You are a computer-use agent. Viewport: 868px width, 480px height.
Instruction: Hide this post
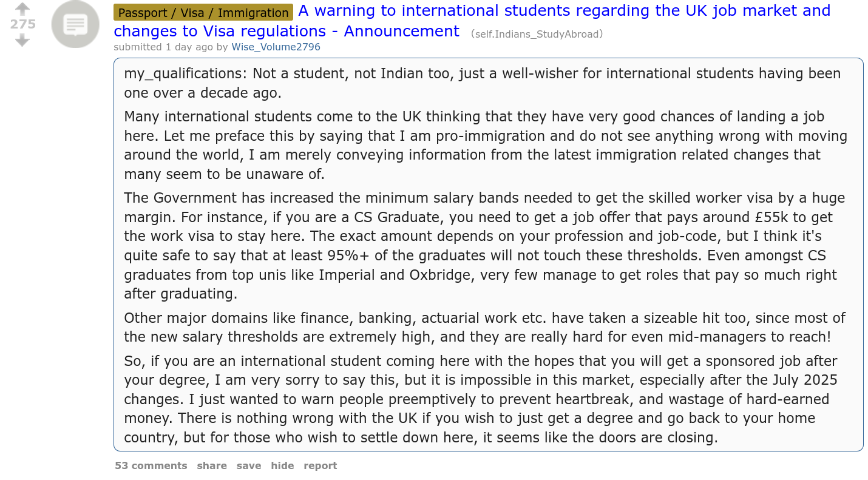point(282,465)
